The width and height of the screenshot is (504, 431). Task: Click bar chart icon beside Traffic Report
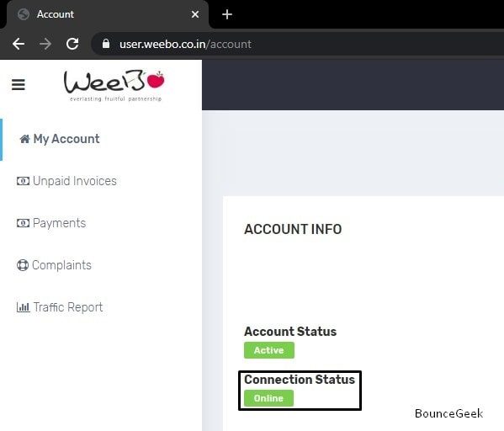[24, 307]
